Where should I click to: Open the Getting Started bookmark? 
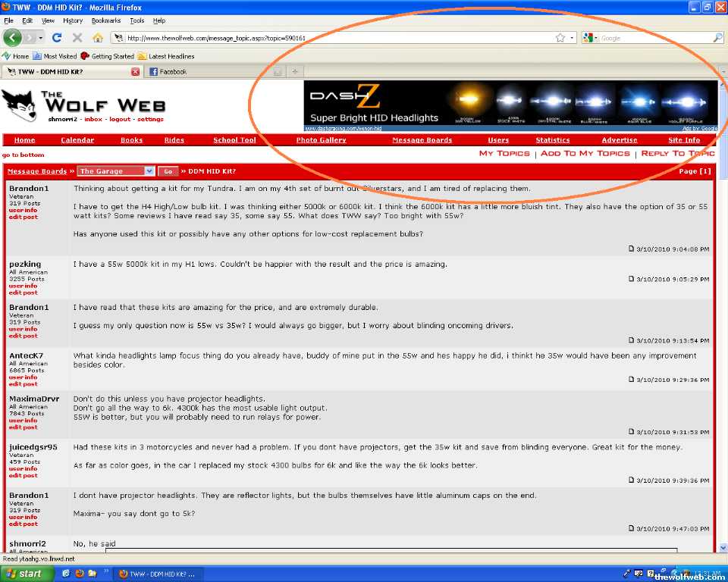[107, 56]
